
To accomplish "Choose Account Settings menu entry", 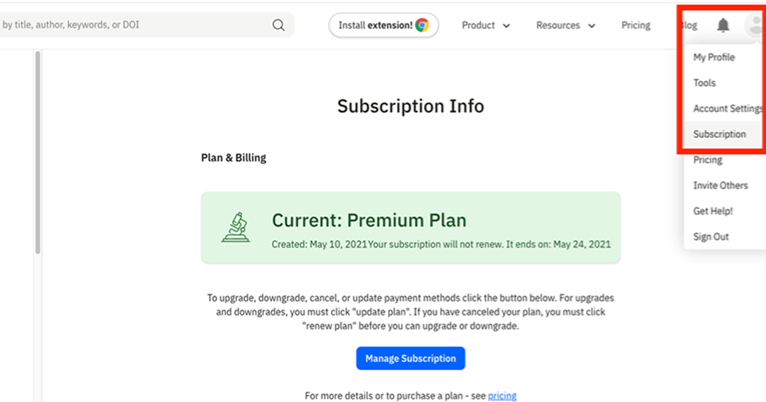I will [727, 109].
